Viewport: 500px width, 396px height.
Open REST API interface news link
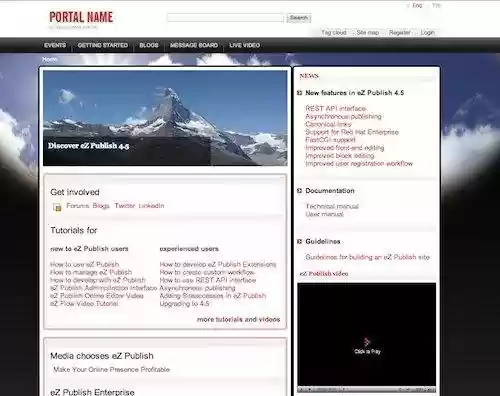click(x=336, y=108)
